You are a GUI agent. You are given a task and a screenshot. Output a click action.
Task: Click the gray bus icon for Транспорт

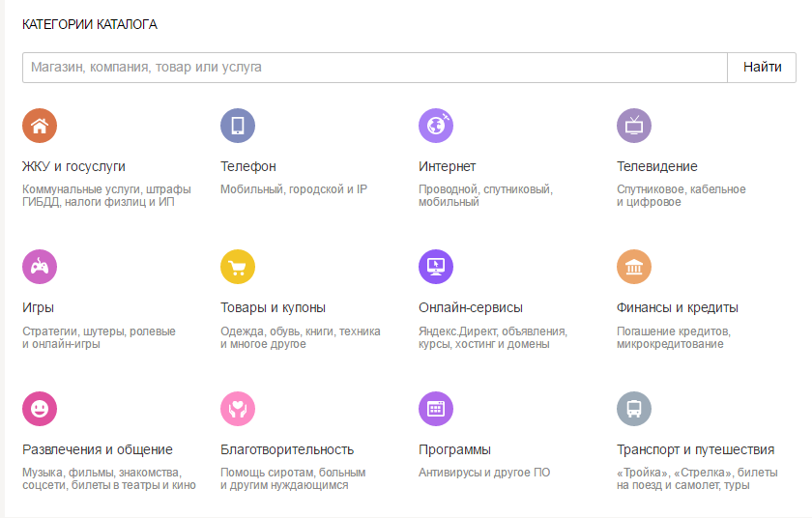634,409
